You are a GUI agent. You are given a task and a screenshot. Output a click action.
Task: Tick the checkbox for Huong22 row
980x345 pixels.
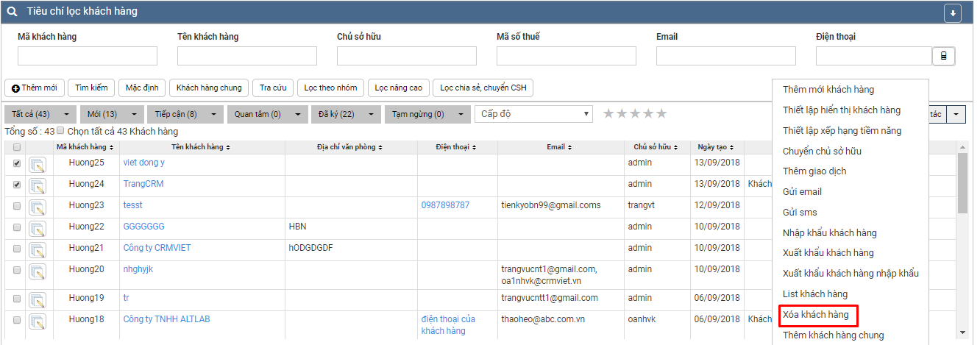[x=17, y=227]
